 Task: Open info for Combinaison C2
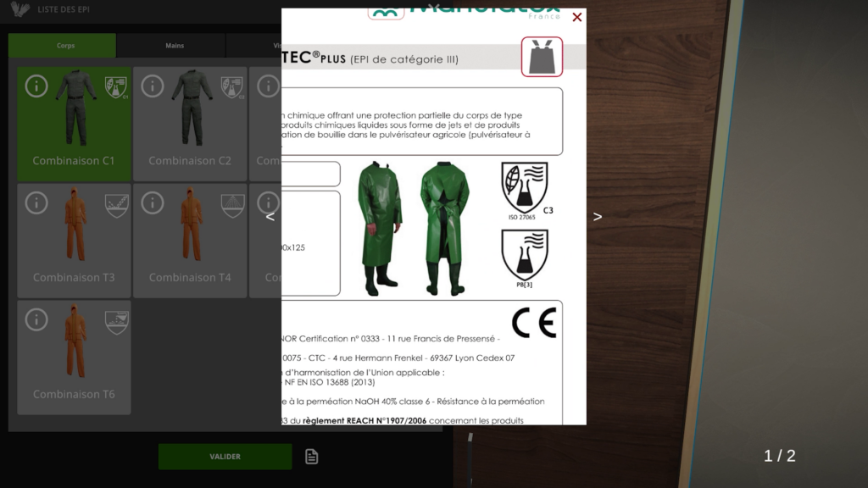(153, 86)
